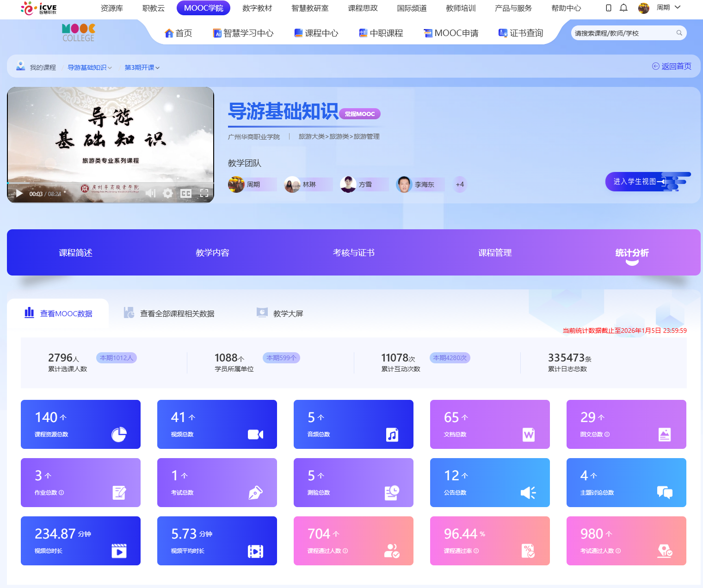Click the info icon beside 图文总数
Image resolution: width=703 pixels, height=588 pixels.
coord(607,435)
